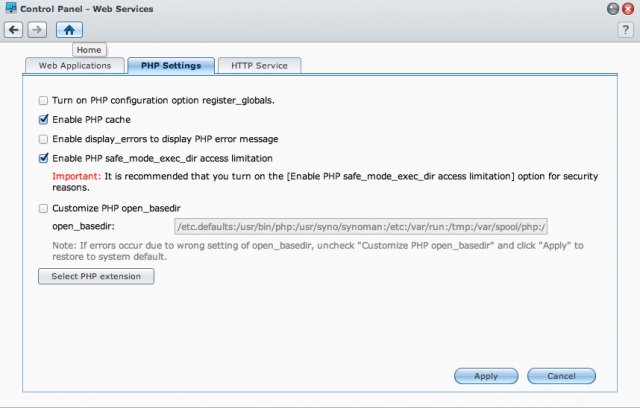Apply the PHP settings
The image size is (640, 408).
[486, 376]
